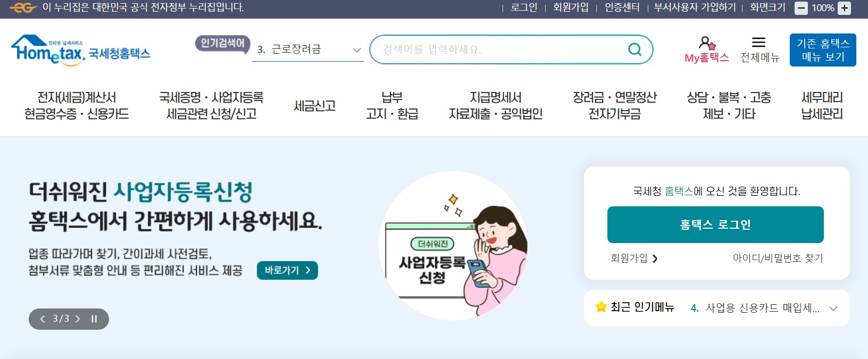Click the magnifier search icon

[x=635, y=49]
